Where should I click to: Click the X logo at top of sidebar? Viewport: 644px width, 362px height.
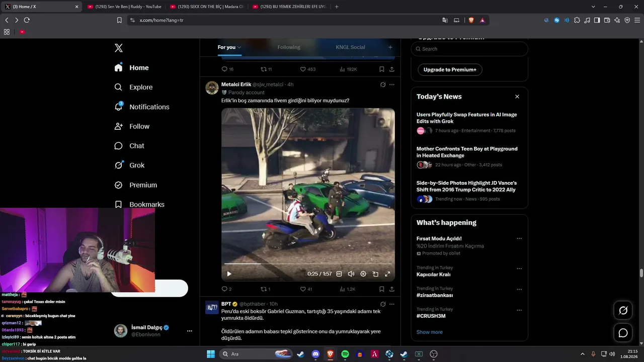pyautogui.click(x=119, y=48)
